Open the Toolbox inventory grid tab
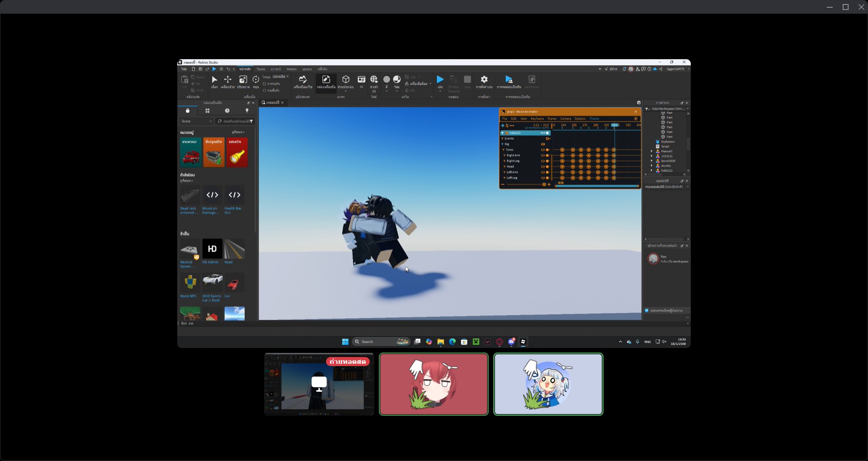Screen dimensions: 868x461 (x=208, y=111)
